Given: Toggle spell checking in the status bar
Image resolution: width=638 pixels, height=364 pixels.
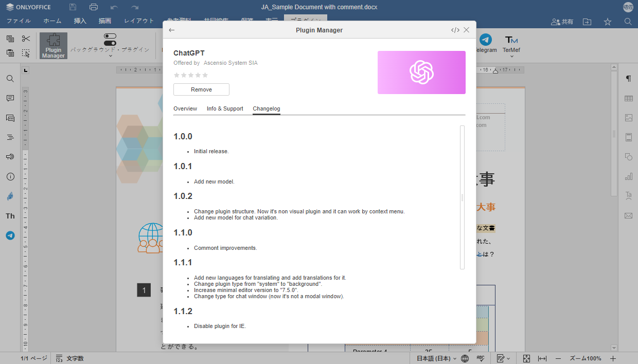Looking at the screenshot, I should coord(481,358).
